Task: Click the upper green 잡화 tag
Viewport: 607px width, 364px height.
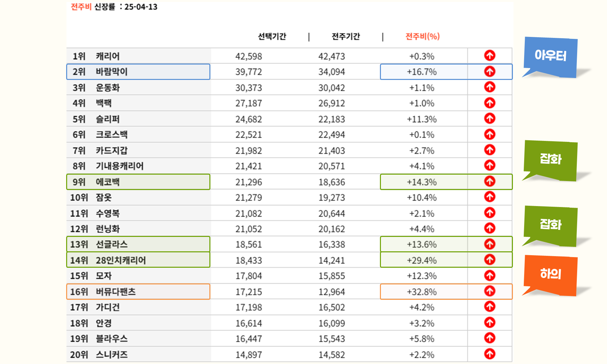Action: pos(550,159)
